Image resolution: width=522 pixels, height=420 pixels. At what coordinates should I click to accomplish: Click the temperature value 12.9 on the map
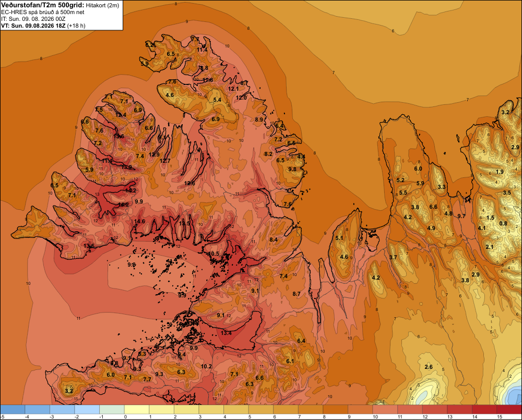point(154,154)
